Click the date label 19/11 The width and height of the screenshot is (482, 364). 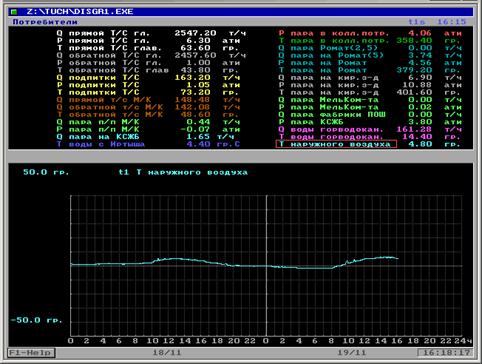351,352
